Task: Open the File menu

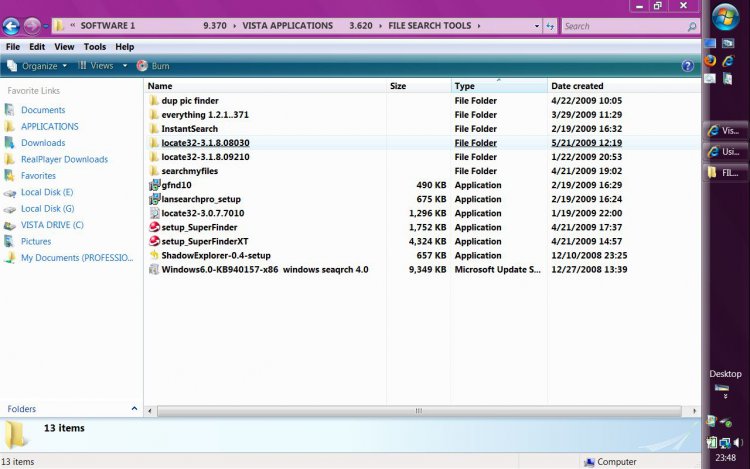Action: pos(13,47)
